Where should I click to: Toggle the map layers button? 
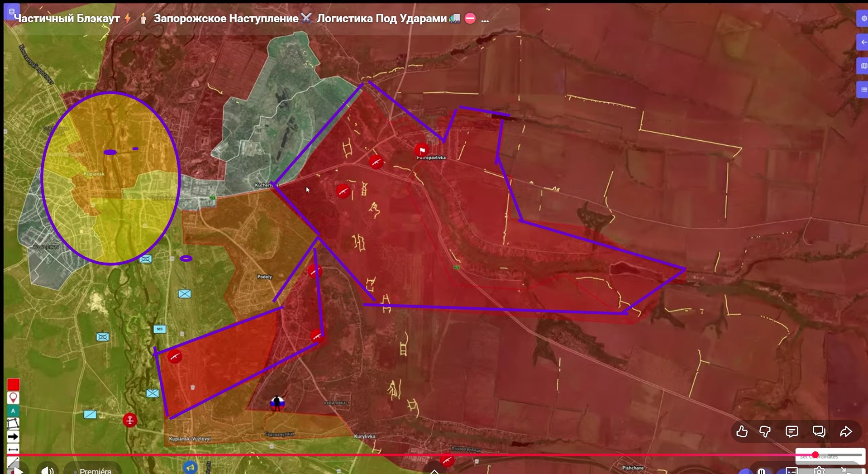tap(863, 66)
